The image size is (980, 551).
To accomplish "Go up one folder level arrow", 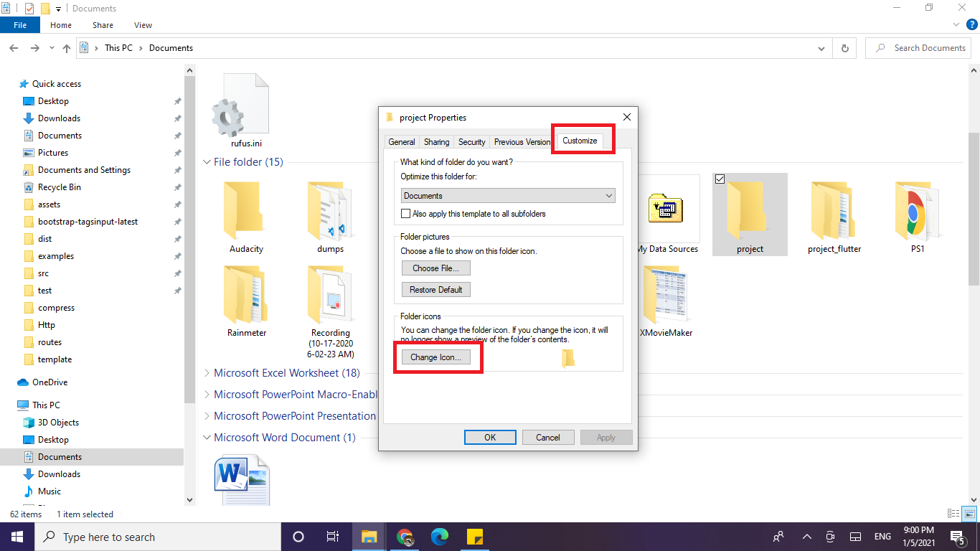I will pos(67,48).
